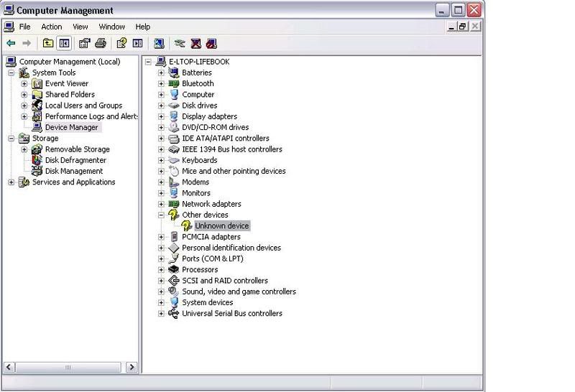
Task: Click the Modems category icon
Action: 173,182
